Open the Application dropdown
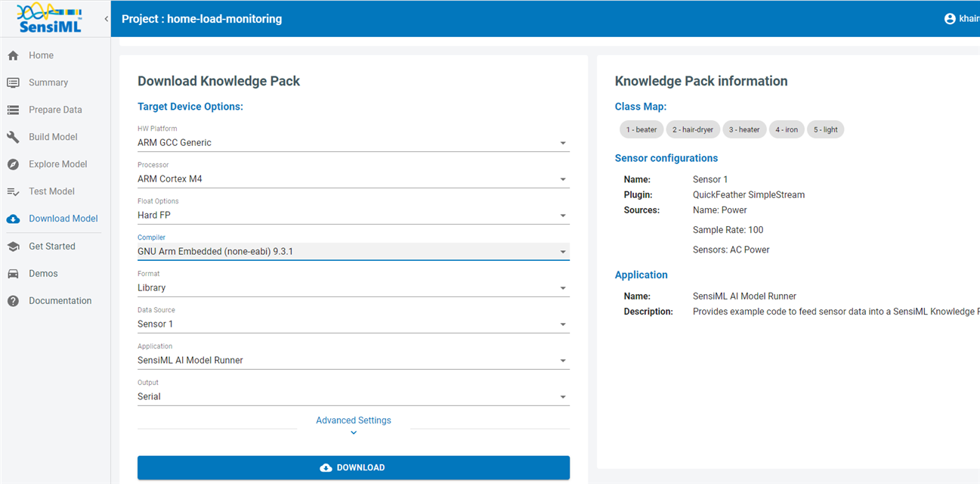 click(353, 360)
